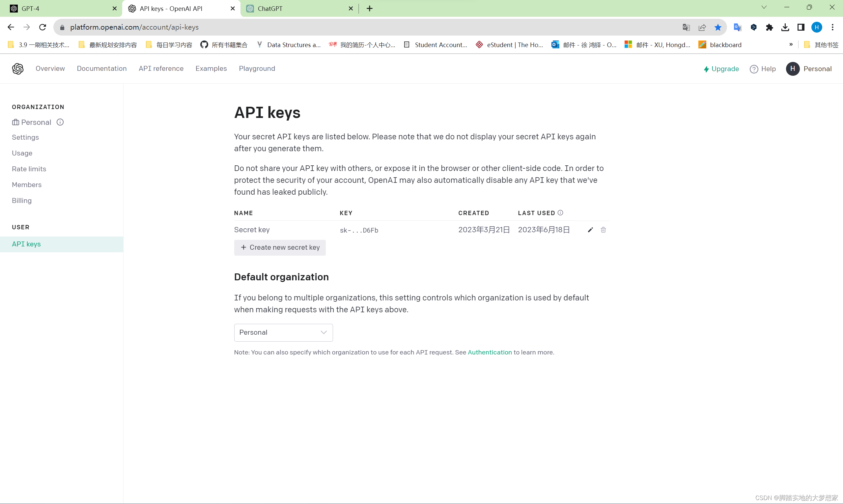Click the browser extensions puzzle icon
This screenshot has width=843, height=504.
tap(771, 27)
